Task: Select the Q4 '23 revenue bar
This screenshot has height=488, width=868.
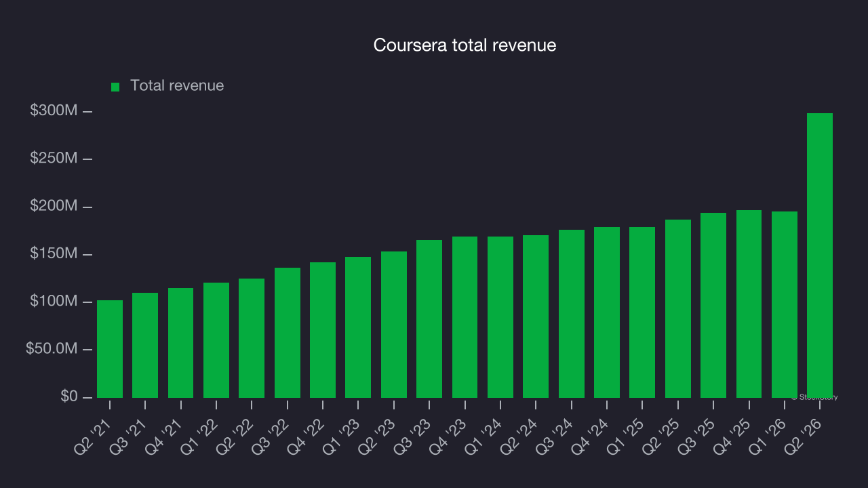Action: [465, 317]
